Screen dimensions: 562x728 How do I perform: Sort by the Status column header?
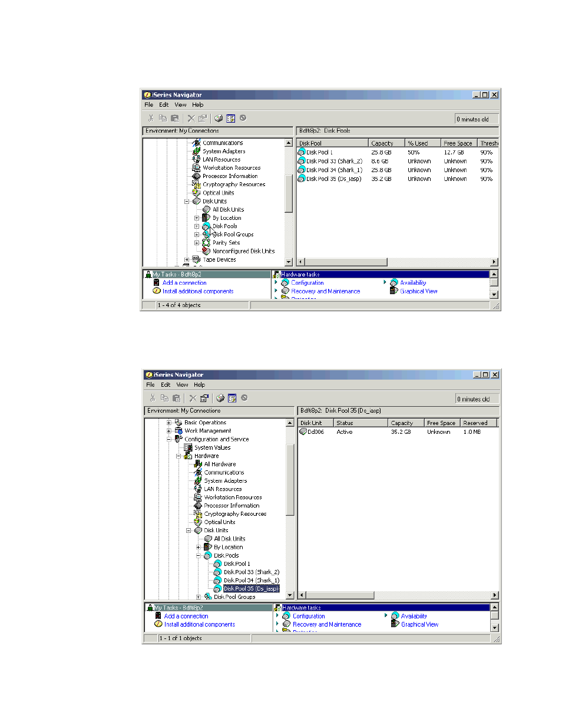coord(361,423)
